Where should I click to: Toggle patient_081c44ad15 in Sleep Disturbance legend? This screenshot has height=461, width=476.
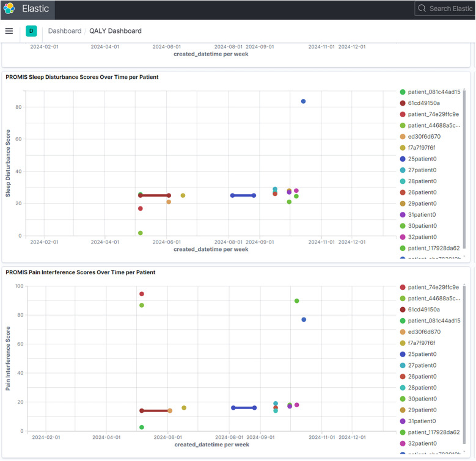(434, 92)
